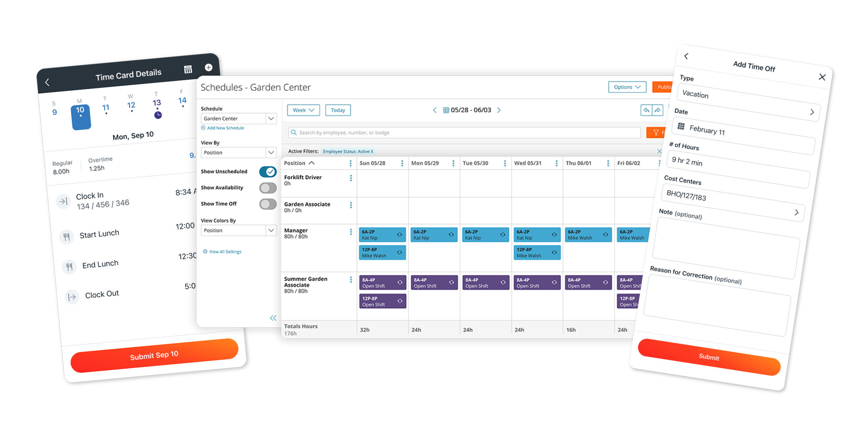Open Forklift Driver row three-dot menu
The height and width of the screenshot is (434, 868).
point(351,178)
